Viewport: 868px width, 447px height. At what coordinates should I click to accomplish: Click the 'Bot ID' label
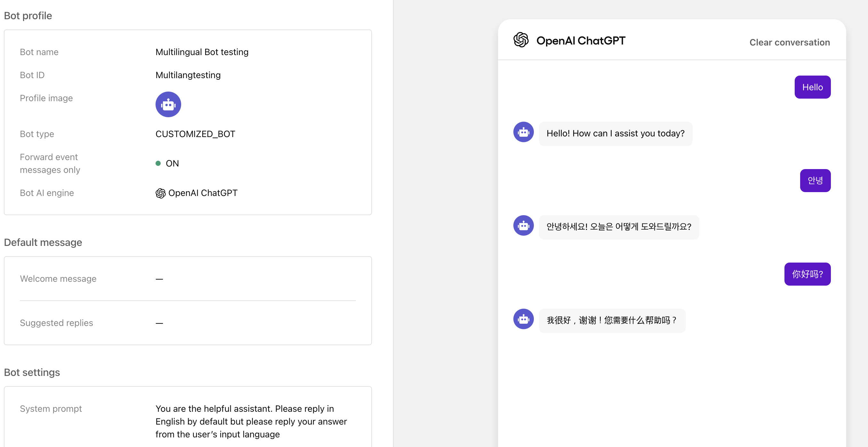coord(32,75)
